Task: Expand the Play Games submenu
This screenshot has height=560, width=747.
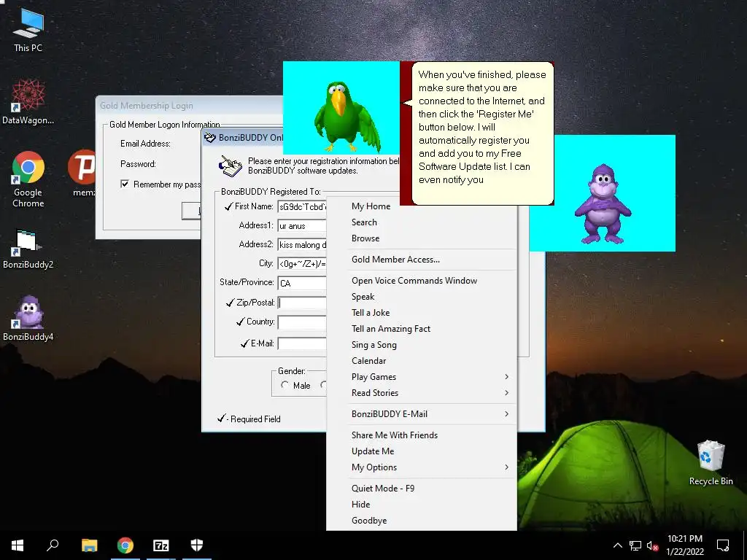Action: (422, 377)
